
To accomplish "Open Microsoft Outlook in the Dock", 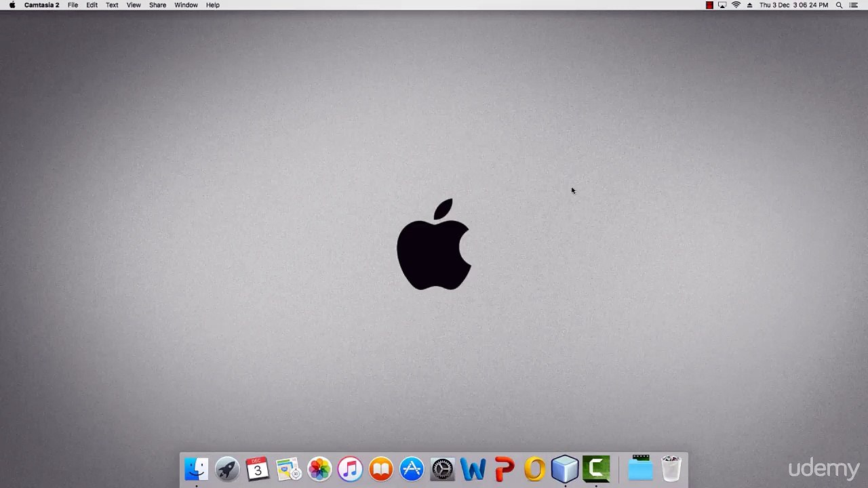I will [x=534, y=469].
